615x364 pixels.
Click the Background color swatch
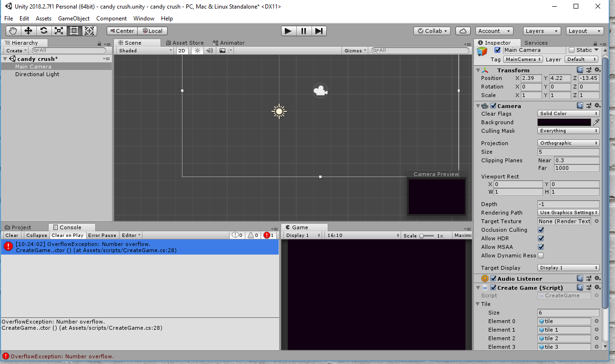pos(564,122)
